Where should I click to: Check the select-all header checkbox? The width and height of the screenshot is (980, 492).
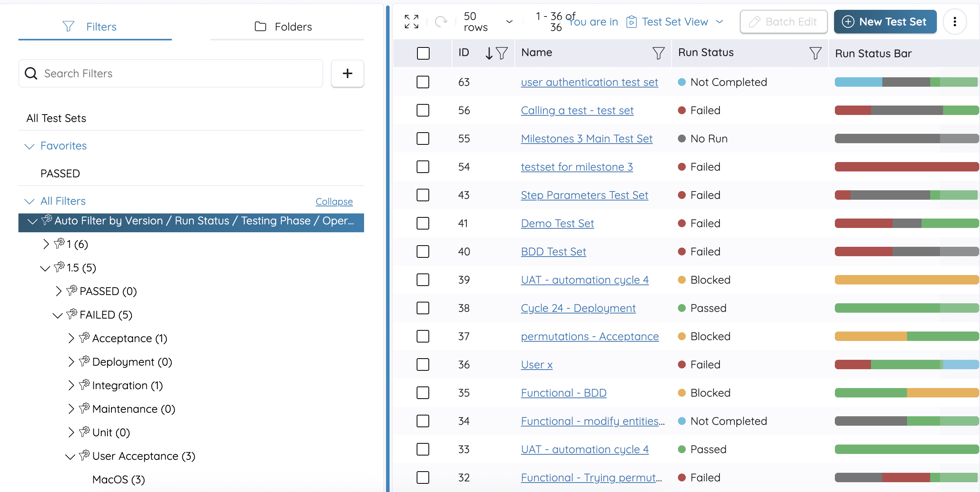pos(423,53)
